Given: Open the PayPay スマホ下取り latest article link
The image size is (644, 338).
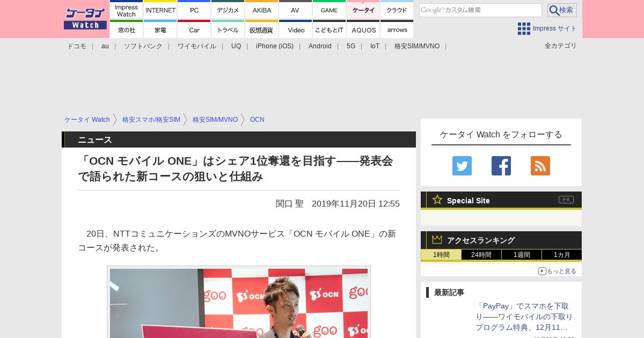Looking at the screenshot, I should 524,317.
